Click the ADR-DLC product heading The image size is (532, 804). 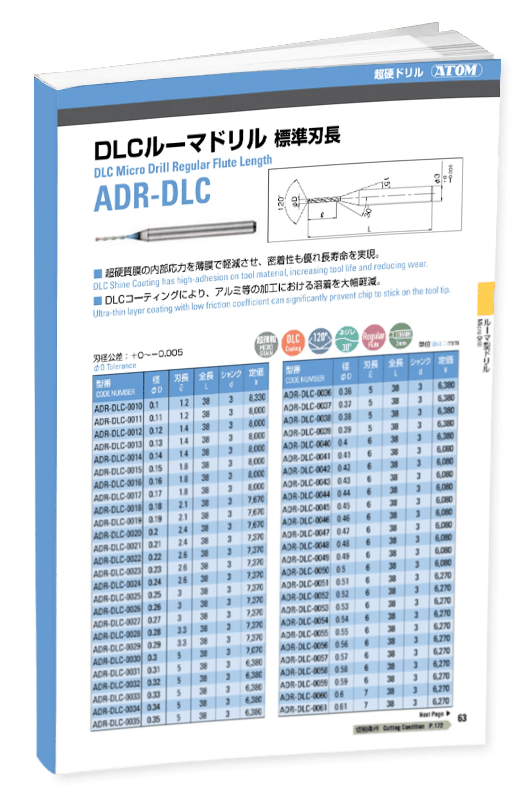pyautogui.click(x=152, y=195)
